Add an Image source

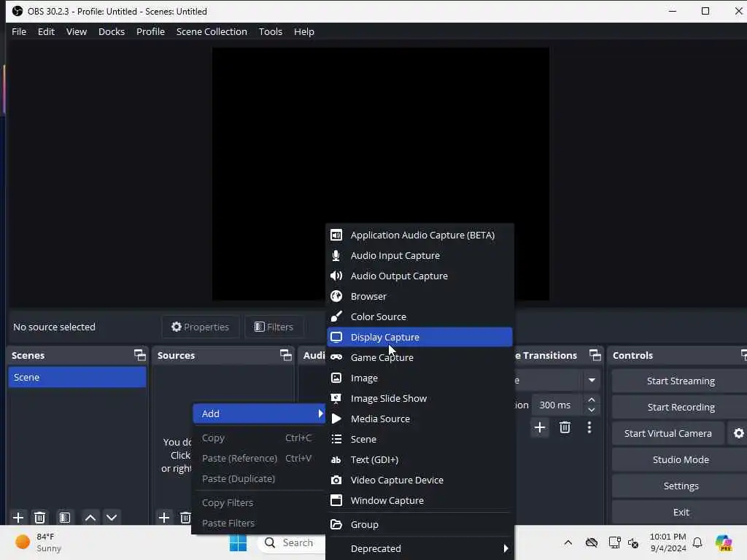[x=419, y=378]
